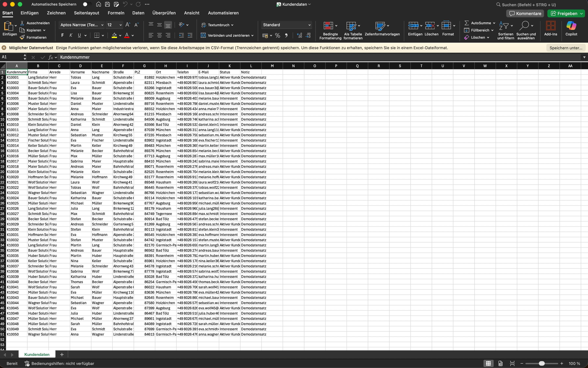Viewport: 588px width, 368px height.
Task: Open the Überprüfen tab
Action: 164,13
